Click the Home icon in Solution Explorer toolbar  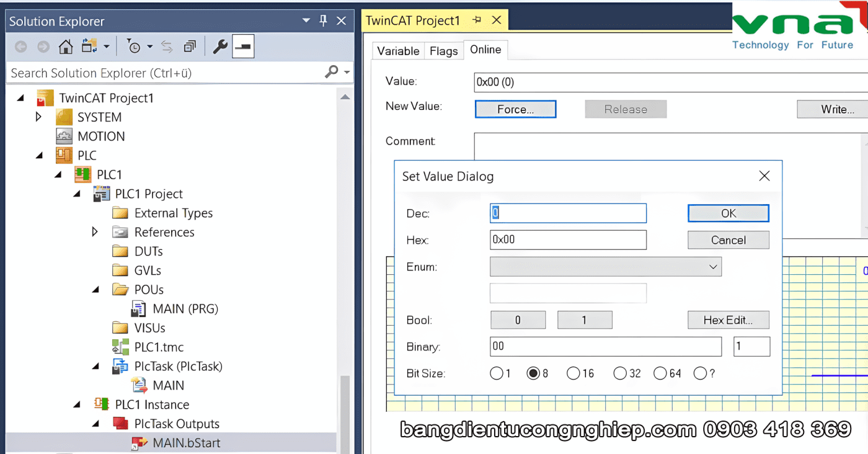click(66, 47)
